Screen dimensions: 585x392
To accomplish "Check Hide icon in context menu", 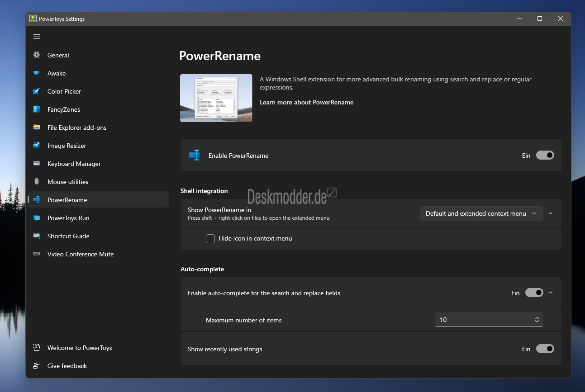I will point(210,239).
